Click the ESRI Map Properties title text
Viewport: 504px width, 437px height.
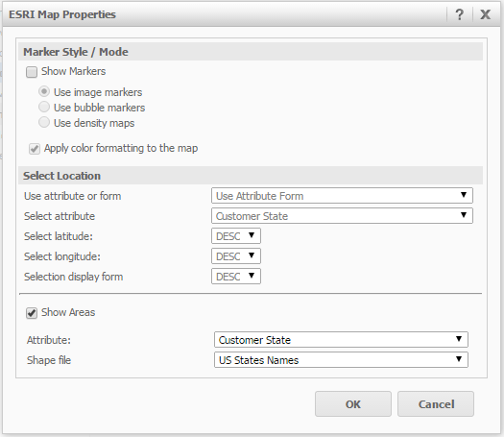point(62,14)
